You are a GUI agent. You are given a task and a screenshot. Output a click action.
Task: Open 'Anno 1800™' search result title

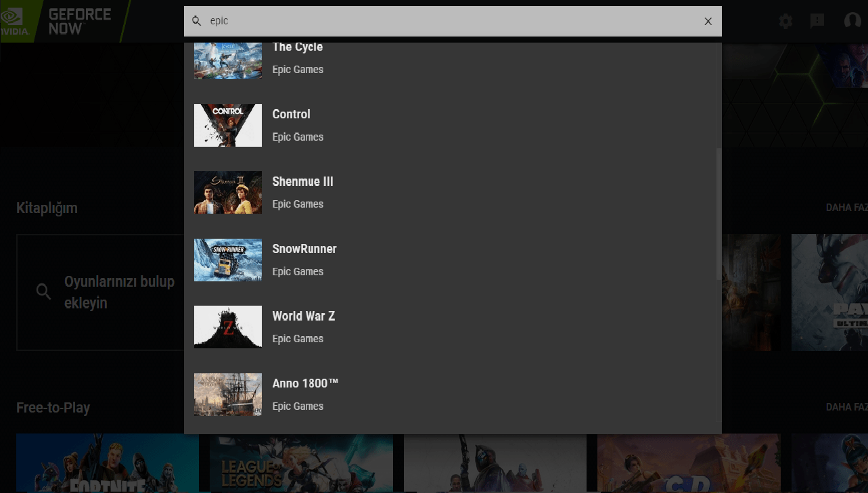(x=305, y=383)
